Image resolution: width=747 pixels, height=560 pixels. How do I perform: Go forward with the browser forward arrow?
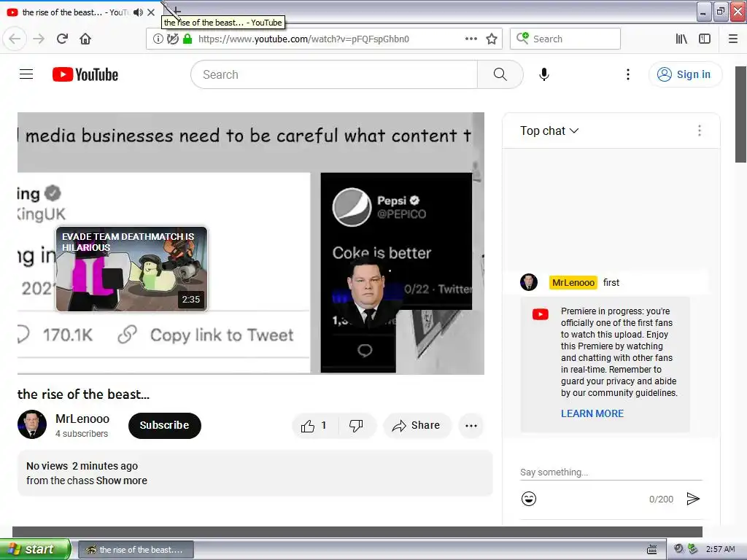(x=39, y=39)
